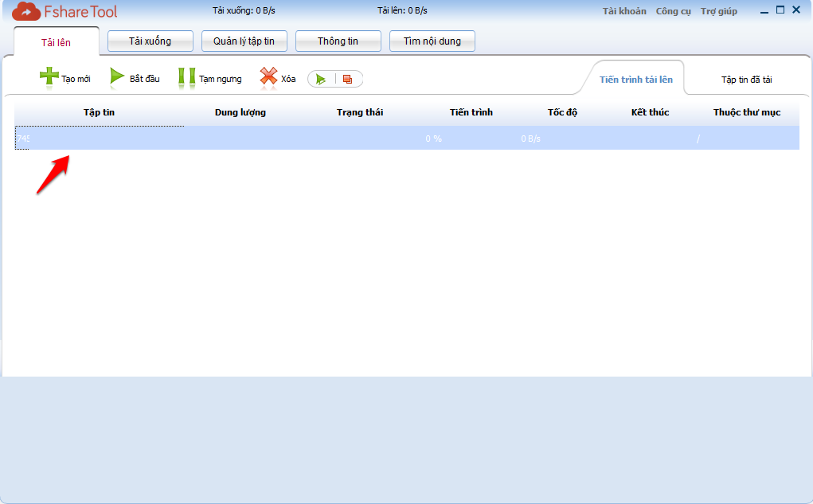Switch to the Tải xuống tab
Image resolution: width=813 pixels, height=504 pixels.
[x=150, y=41]
